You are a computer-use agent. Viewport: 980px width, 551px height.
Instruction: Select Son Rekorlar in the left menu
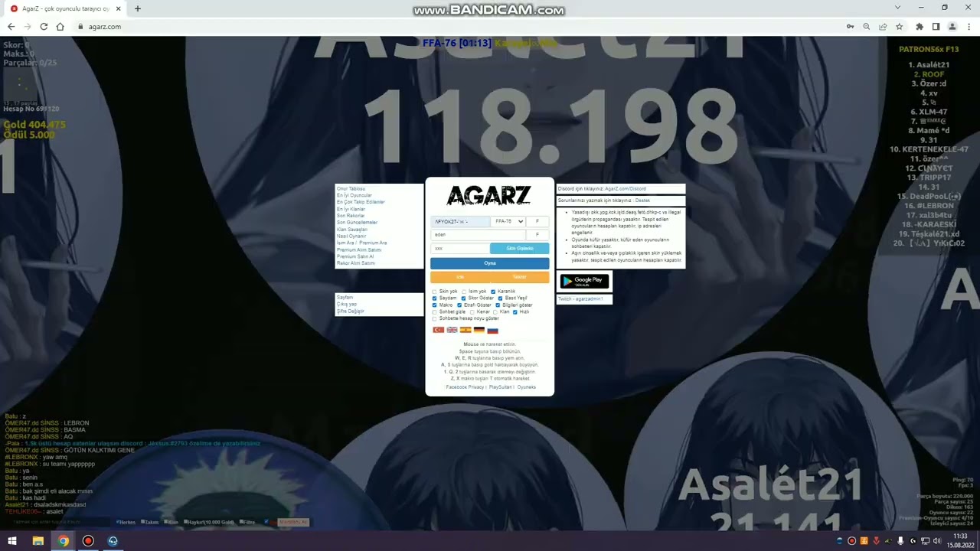(x=351, y=216)
